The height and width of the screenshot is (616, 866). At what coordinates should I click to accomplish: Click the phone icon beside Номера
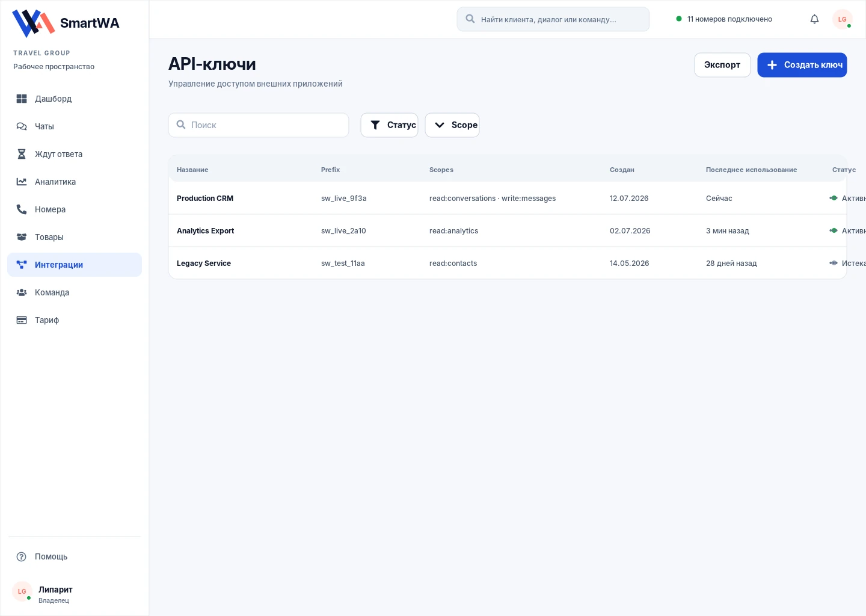(22, 209)
